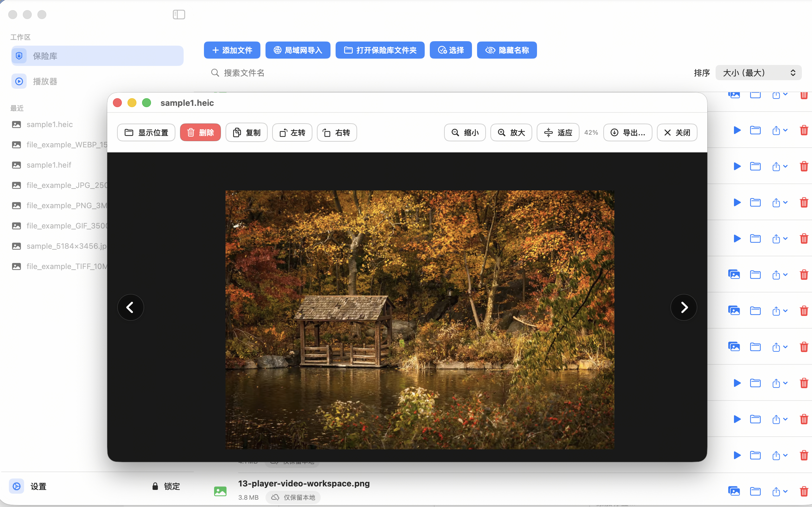Rotate image left using 左转 tool
The height and width of the screenshot is (507, 812).
click(x=291, y=132)
